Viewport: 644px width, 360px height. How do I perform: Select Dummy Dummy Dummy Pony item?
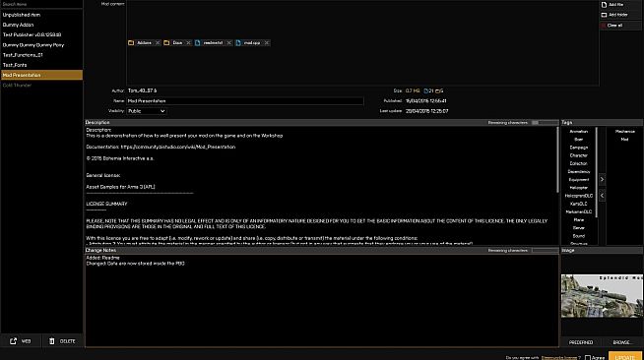[41, 45]
